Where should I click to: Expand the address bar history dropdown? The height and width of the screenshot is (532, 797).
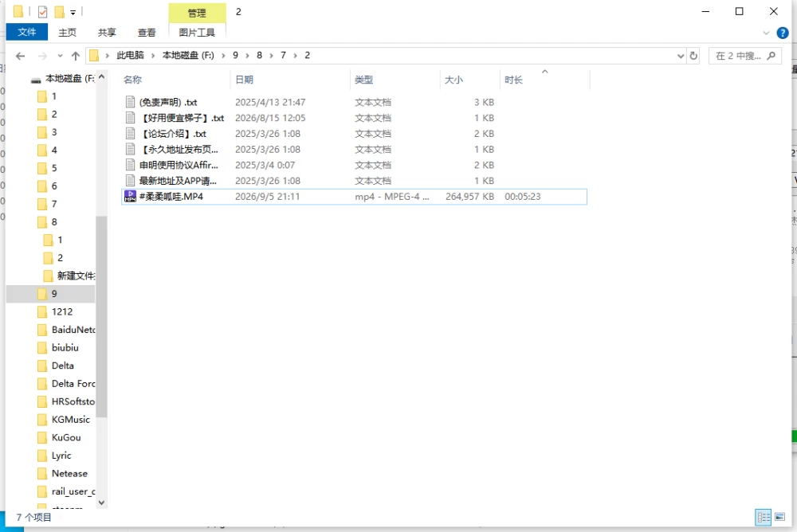tap(681, 56)
